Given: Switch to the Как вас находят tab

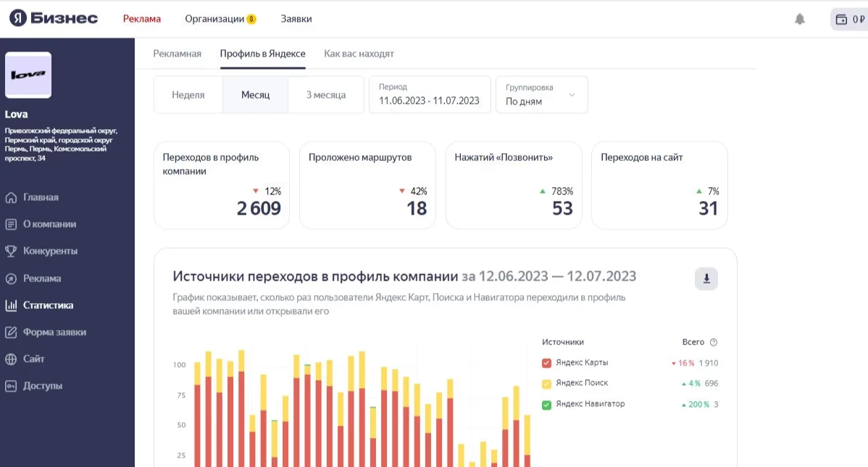Looking at the screenshot, I should pos(359,54).
